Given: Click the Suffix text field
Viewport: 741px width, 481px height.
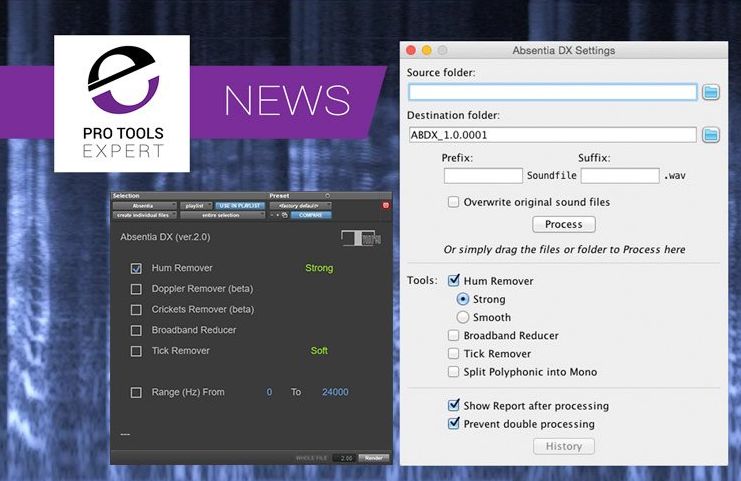Looking at the screenshot, I should tap(620, 176).
